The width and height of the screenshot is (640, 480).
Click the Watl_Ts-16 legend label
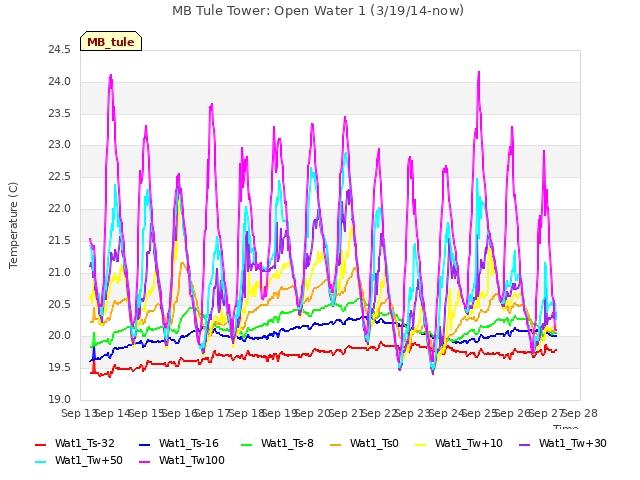(x=189, y=443)
